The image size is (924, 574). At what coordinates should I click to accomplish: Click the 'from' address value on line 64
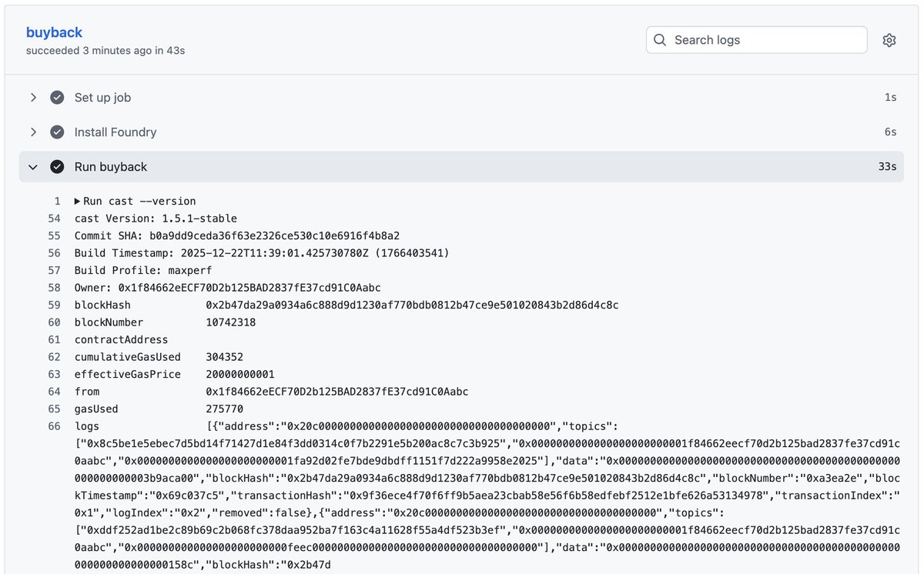(337, 392)
